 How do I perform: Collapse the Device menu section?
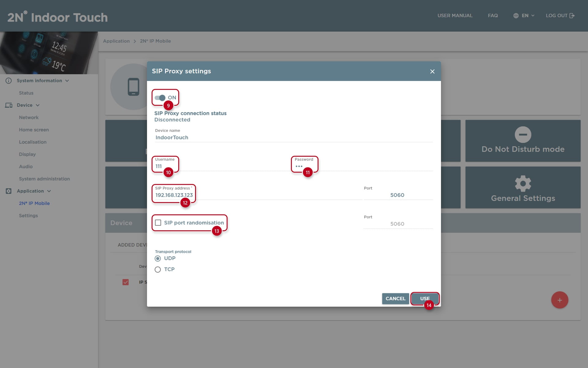(28, 105)
